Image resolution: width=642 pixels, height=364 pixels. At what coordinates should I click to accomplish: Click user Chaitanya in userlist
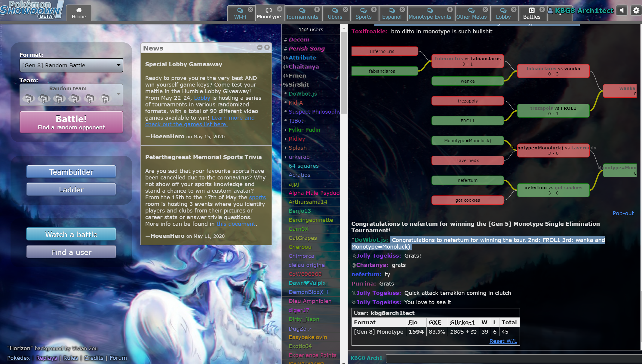coord(311,66)
